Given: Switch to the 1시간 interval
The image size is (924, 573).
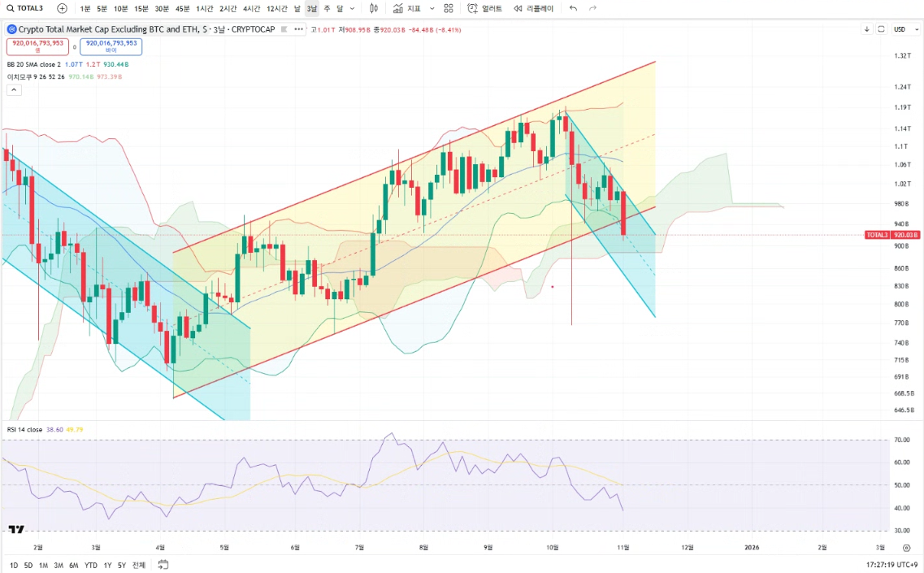Looking at the screenshot, I should point(205,9).
